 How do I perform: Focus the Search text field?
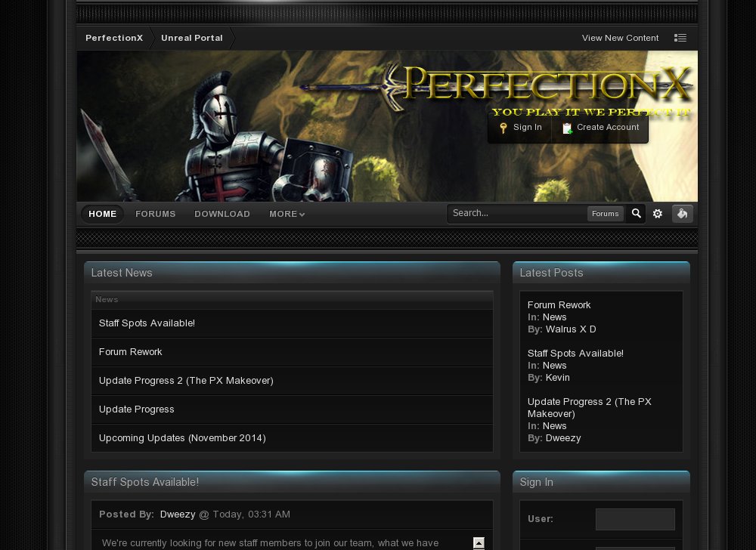click(517, 213)
